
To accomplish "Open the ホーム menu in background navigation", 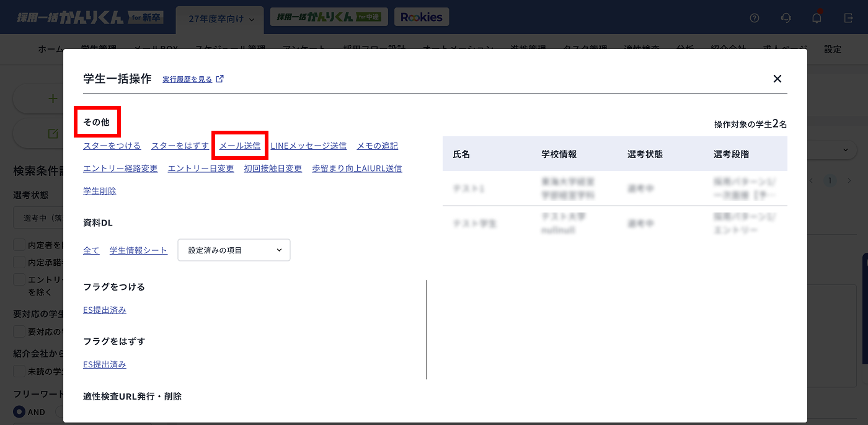I will pyautogui.click(x=50, y=49).
